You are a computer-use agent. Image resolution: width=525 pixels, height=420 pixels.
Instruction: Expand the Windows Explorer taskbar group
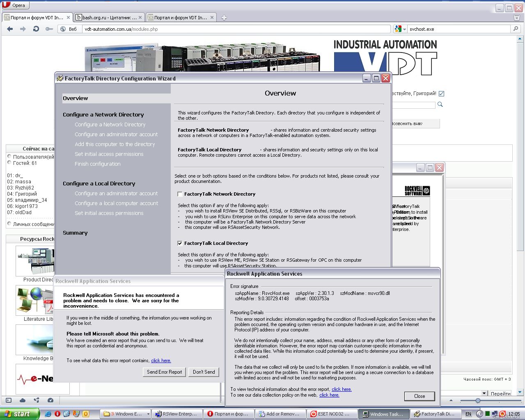click(148, 414)
